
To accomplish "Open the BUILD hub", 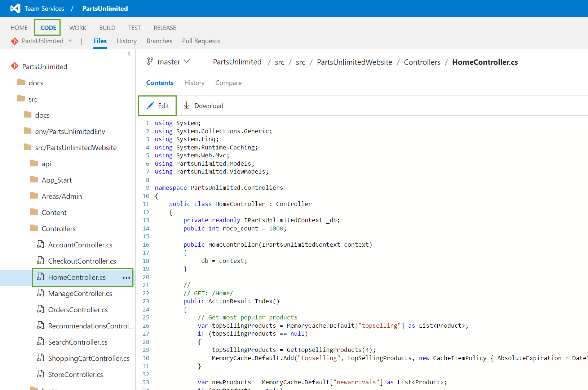I will pos(107,28).
